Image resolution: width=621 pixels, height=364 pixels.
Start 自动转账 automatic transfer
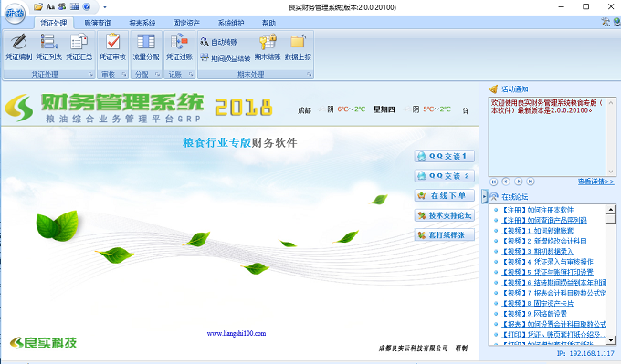[x=219, y=42]
